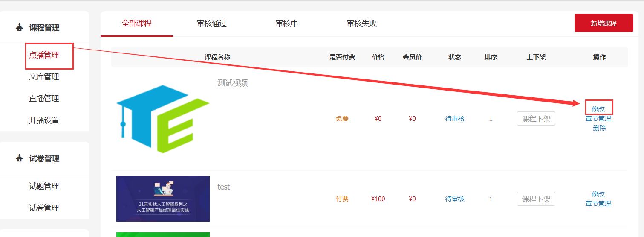Click the 新增课程 button
This screenshot has width=644, height=237.
604,23
